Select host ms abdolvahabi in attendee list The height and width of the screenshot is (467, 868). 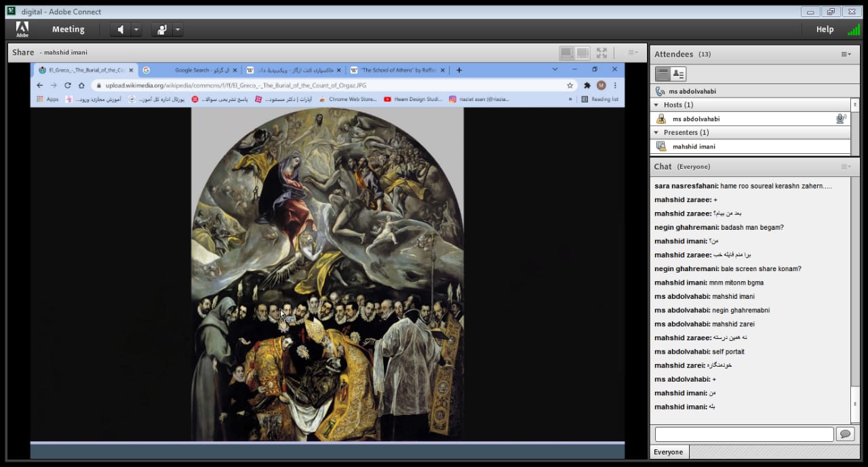point(750,119)
